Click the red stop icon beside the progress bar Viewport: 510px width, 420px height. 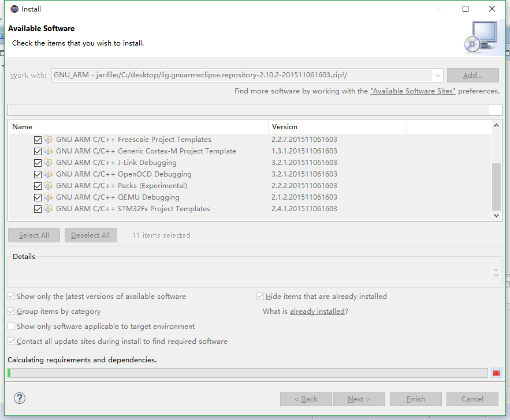[496, 373]
